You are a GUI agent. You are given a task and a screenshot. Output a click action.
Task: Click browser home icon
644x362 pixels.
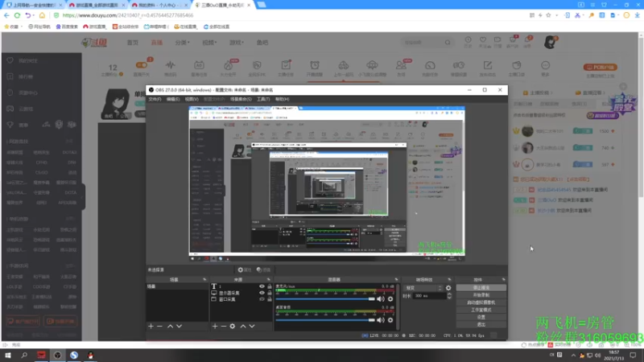[x=42, y=15]
